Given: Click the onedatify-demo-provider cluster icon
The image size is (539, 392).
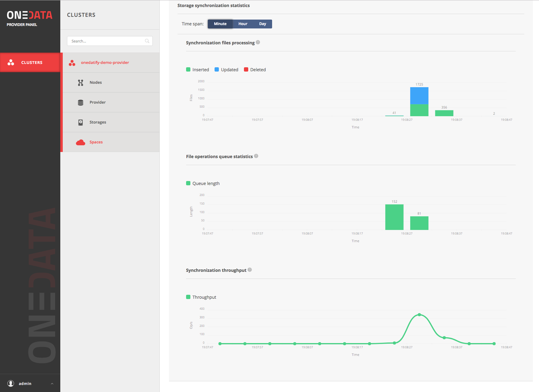Looking at the screenshot, I should 72,63.
